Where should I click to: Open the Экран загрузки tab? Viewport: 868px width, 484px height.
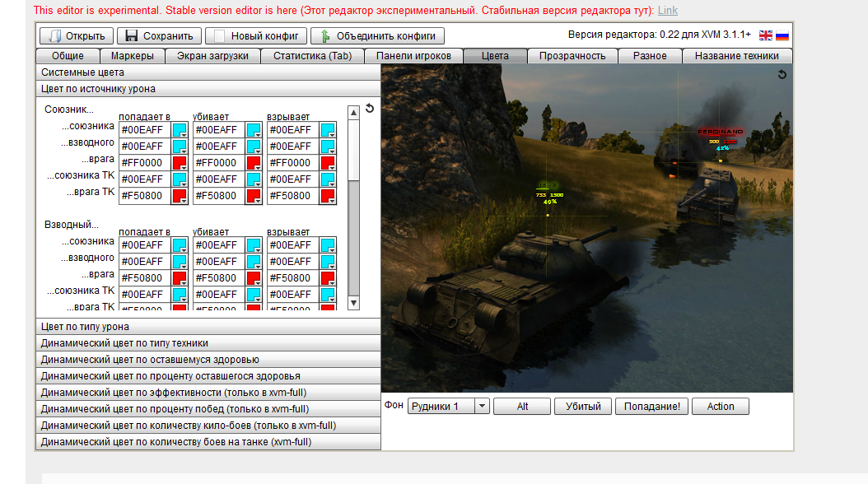click(212, 56)
